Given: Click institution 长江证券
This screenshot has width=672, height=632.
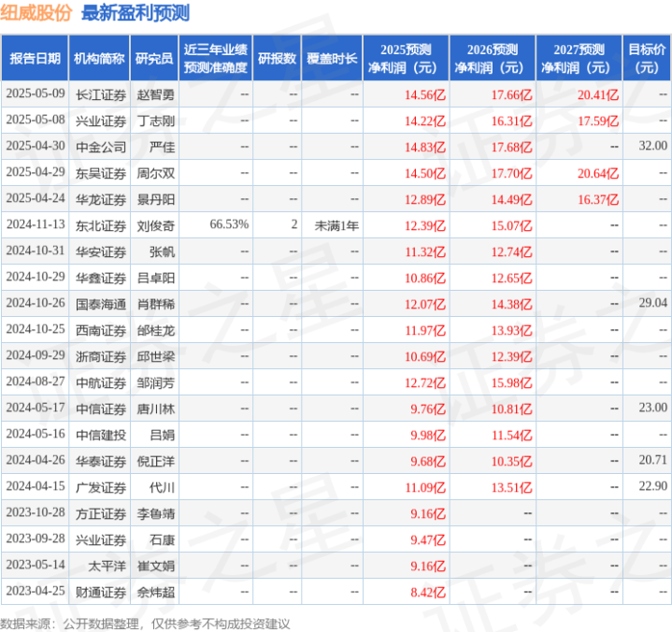Looking at the screenshot, I should [101, 94].
